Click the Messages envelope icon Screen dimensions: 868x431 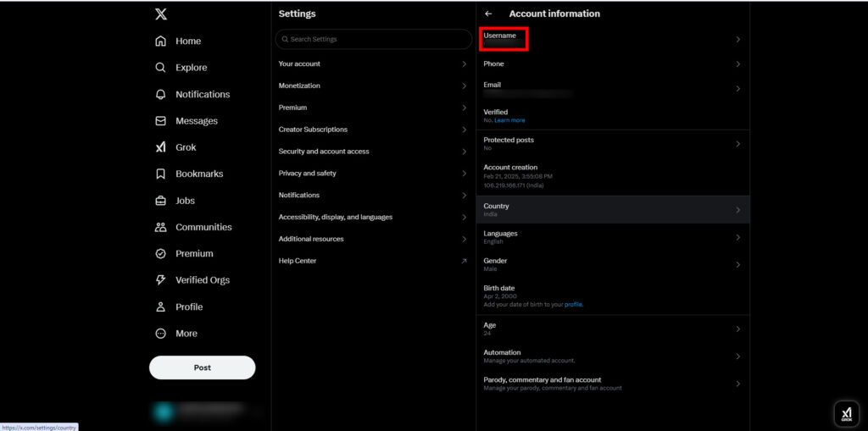click(x=160, y=120)
